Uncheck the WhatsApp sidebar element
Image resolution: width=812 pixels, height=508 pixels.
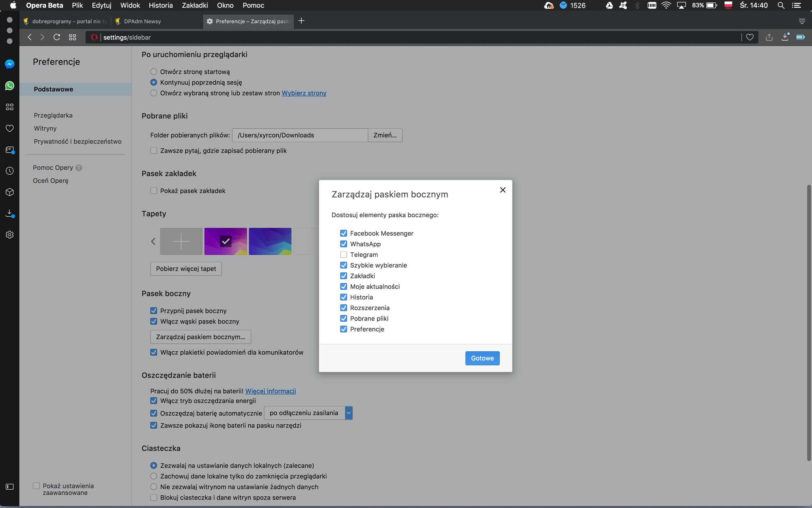point(344,244)
